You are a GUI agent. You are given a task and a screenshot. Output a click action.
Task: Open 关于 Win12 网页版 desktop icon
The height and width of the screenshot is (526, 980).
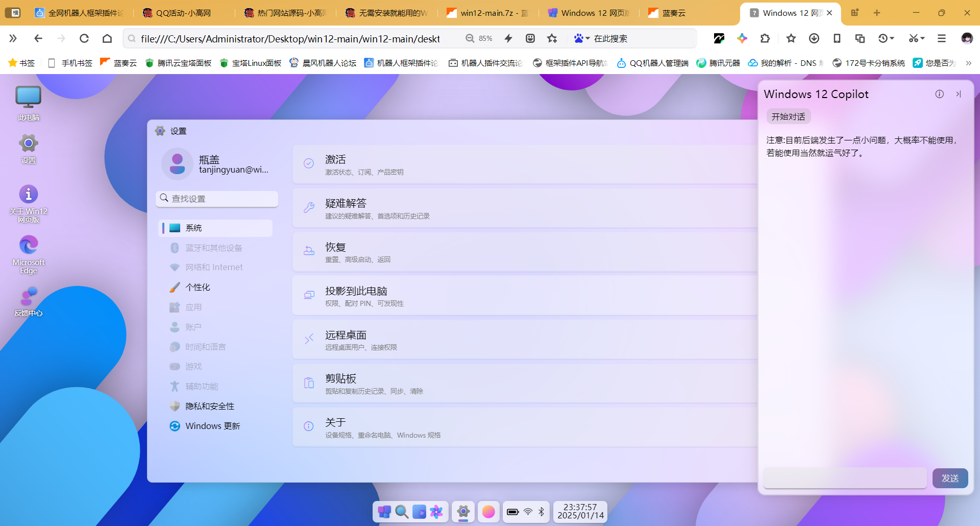click(29, 204)
